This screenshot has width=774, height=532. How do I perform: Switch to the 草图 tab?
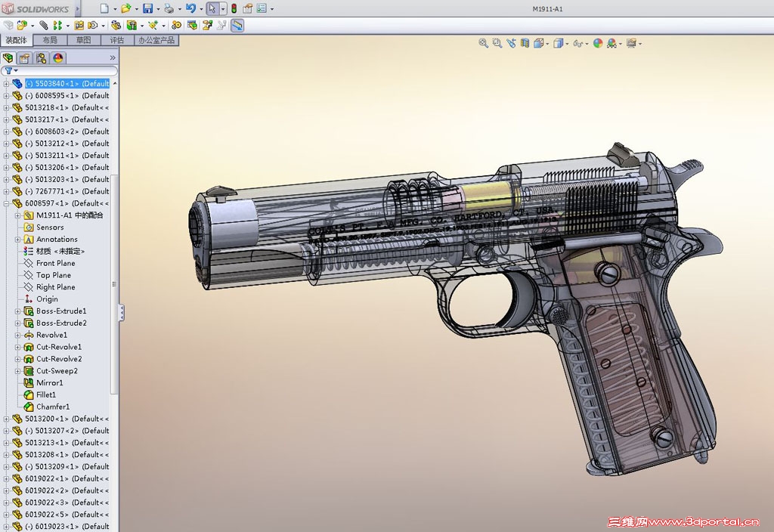[83, 40]
